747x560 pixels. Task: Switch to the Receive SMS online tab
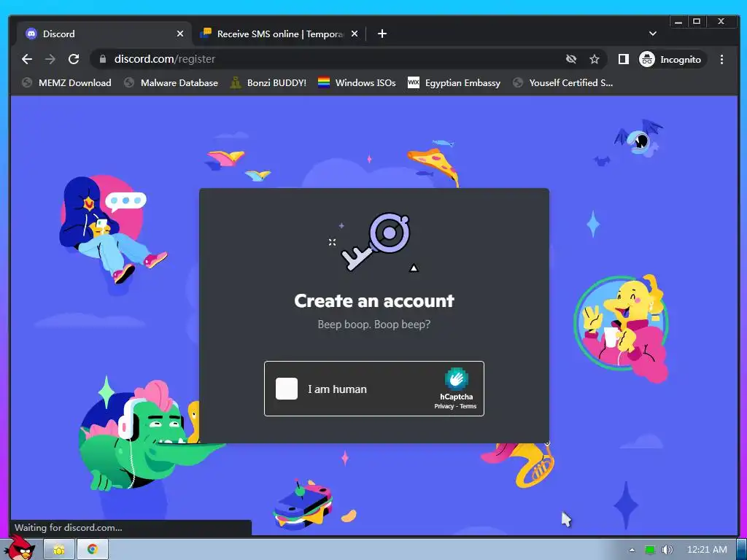pos(279,34)
